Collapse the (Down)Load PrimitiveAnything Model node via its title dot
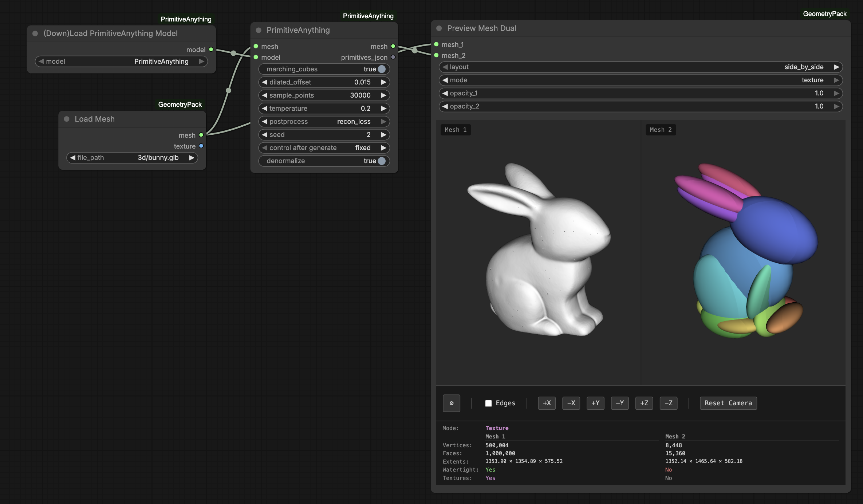The height and width of the screenshot is (504, 863). tap(35, 34)
